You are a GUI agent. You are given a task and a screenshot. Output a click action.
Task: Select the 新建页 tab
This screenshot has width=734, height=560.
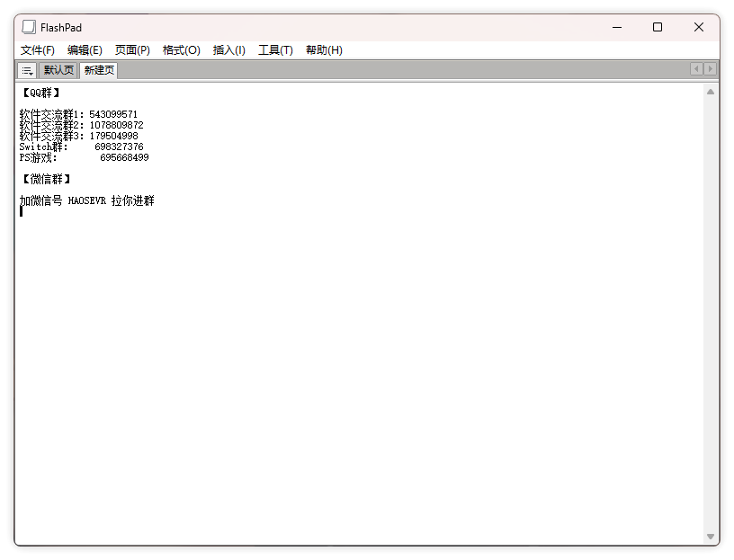(99, 70)
